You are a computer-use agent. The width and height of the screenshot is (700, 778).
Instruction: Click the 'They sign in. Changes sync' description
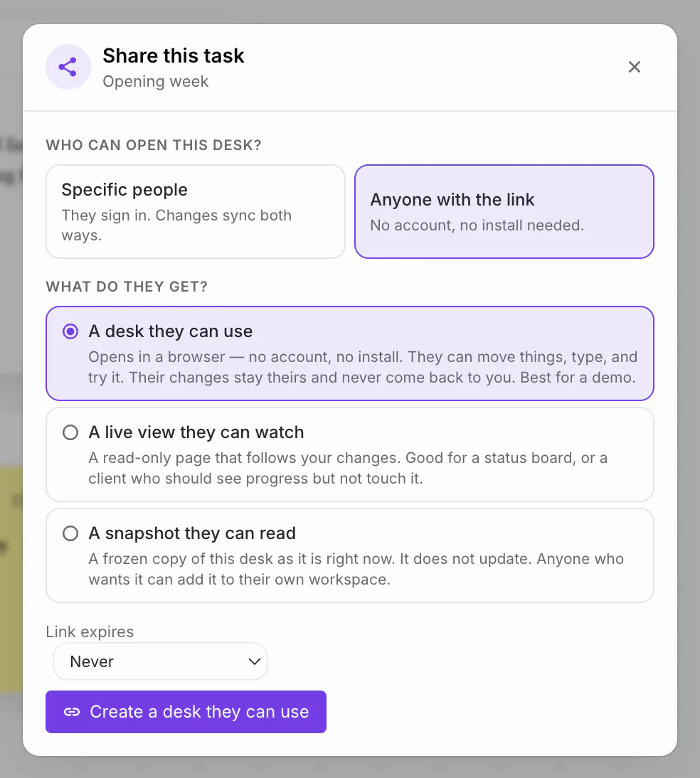pos(176,225)
